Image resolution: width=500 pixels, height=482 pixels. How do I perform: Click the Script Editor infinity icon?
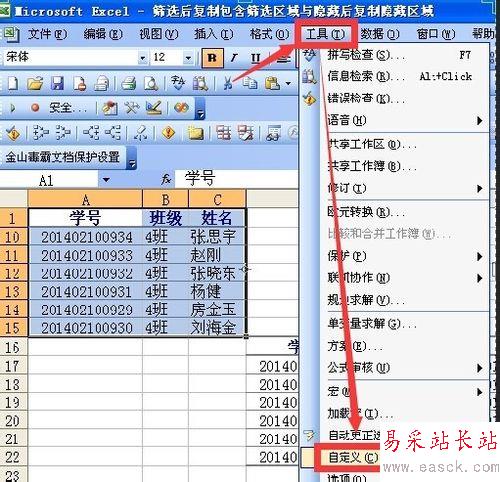tap(181, 108)
